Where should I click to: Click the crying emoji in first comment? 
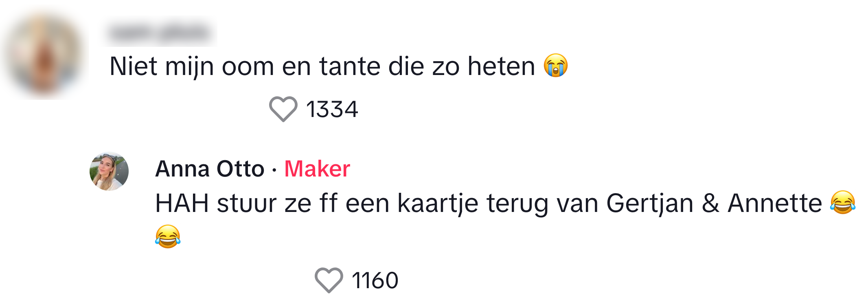[556, 66]
